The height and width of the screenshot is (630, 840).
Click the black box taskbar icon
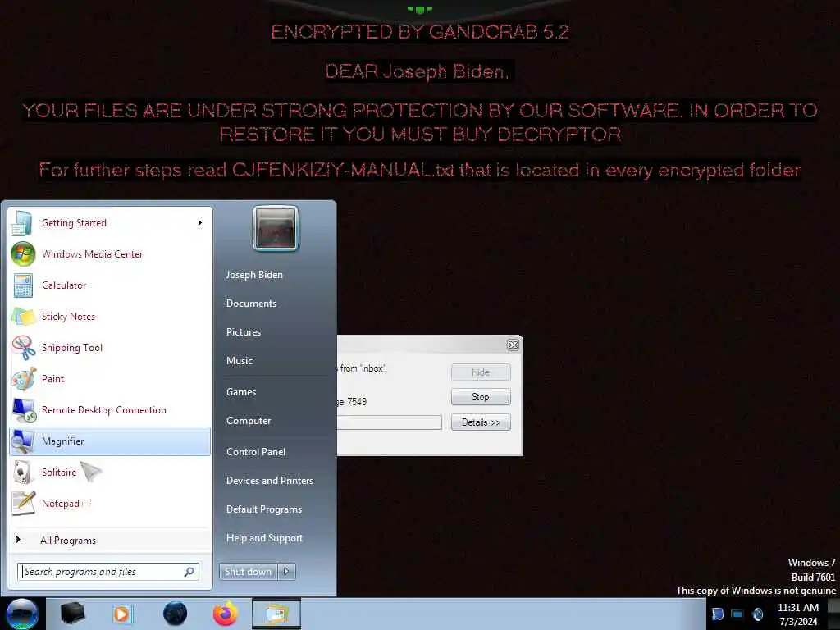tap(72, 614)
